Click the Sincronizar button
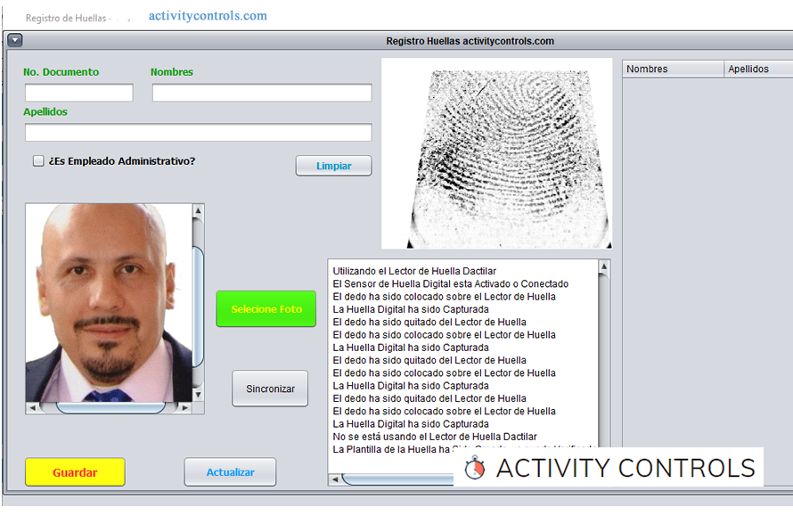 pyautogui.click(x=270, y=389)
